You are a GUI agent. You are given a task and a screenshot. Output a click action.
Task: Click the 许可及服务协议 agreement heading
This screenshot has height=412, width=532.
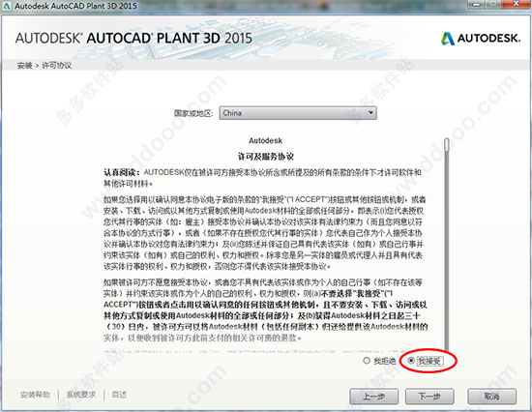pos(266,157)
